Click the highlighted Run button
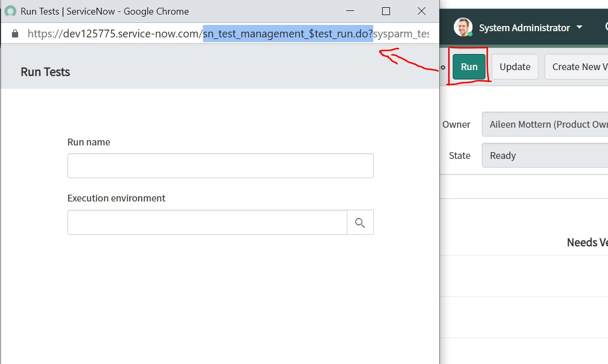Screen dimensions: 608x364 tap(469, 66)
